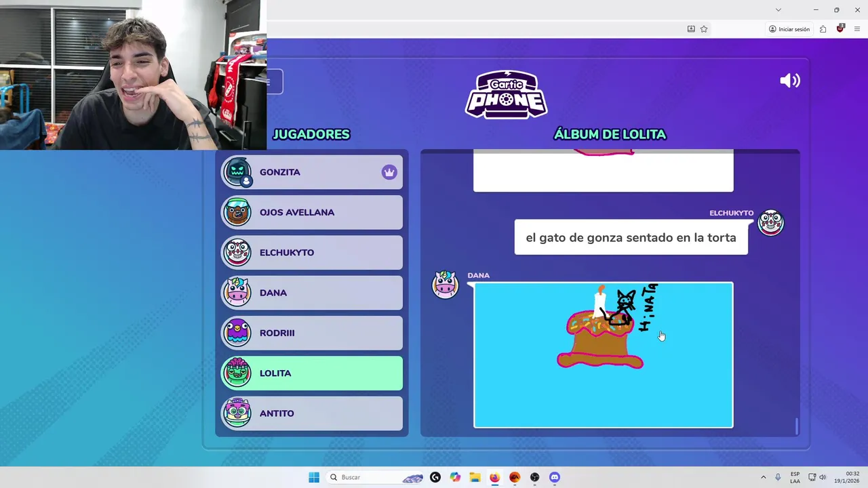Select player ELCHUKYTO in the players list
868x488 pixels.
(312, 253)
